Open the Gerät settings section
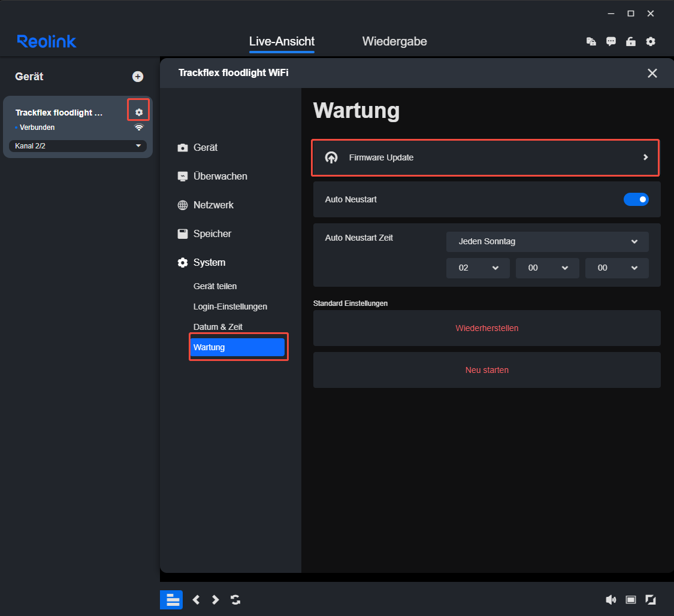674x616 pixels. (x=205, y=148)
